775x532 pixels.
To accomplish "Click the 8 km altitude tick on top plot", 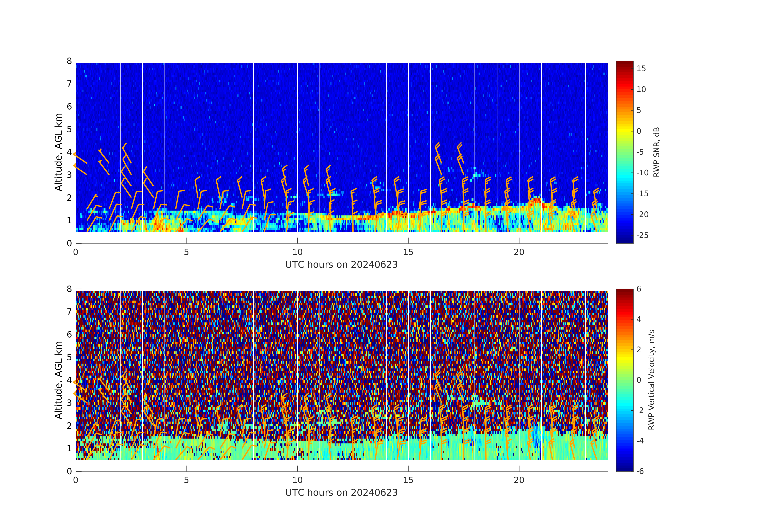I will 69,61.
